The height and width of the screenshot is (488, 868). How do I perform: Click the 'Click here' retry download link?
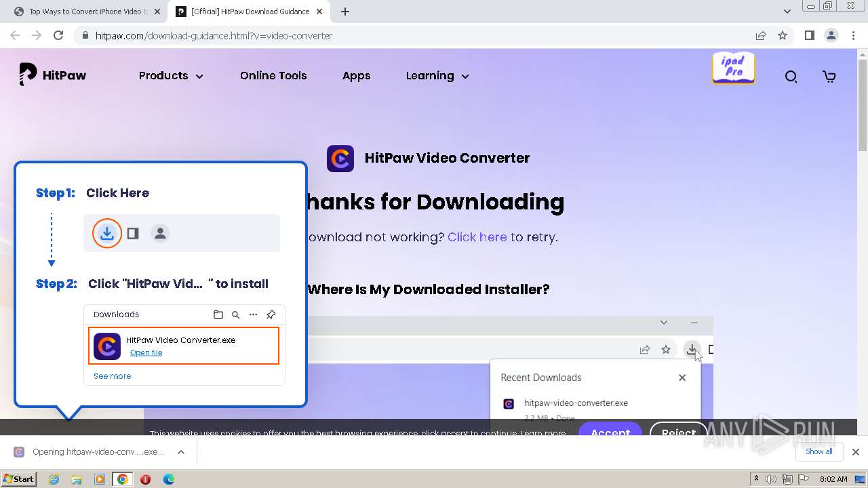(x=477, y=237)
